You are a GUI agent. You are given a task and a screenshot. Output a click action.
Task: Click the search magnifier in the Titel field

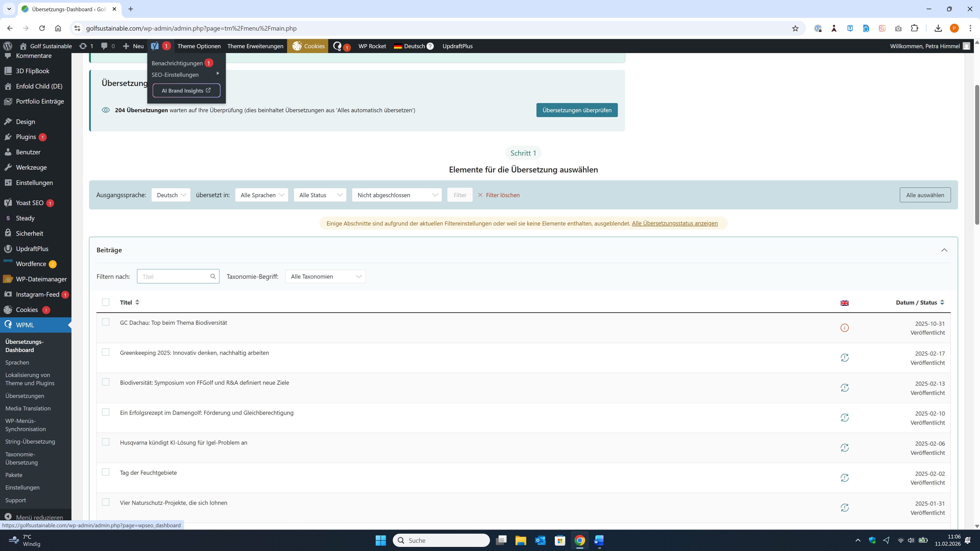213,277
